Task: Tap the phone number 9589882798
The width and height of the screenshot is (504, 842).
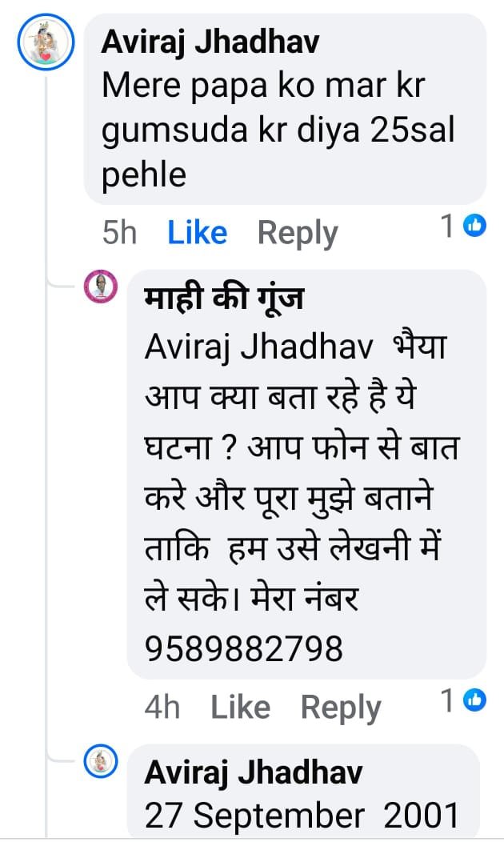Action: (x=244, y=648)
